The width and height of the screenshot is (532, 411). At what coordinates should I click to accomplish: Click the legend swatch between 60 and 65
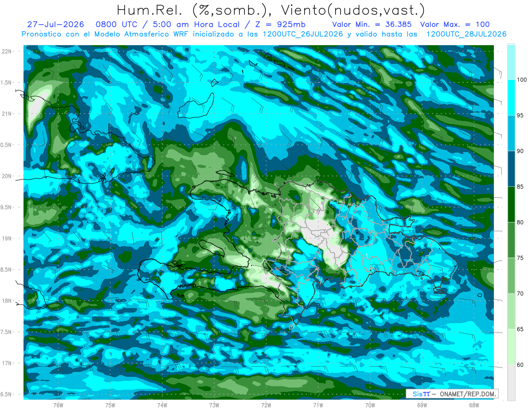point(511,347)
